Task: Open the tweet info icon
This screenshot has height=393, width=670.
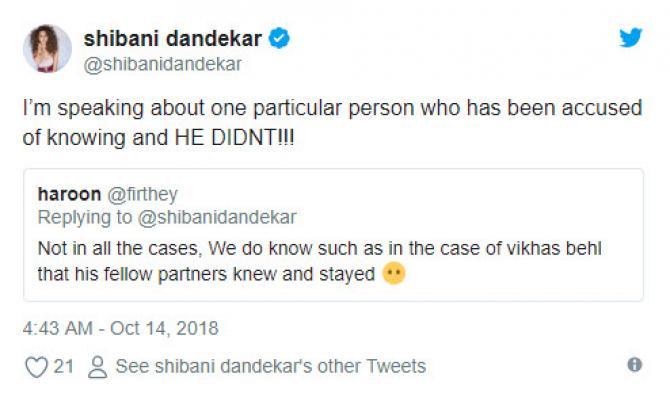Action: (x=635, y=364)
